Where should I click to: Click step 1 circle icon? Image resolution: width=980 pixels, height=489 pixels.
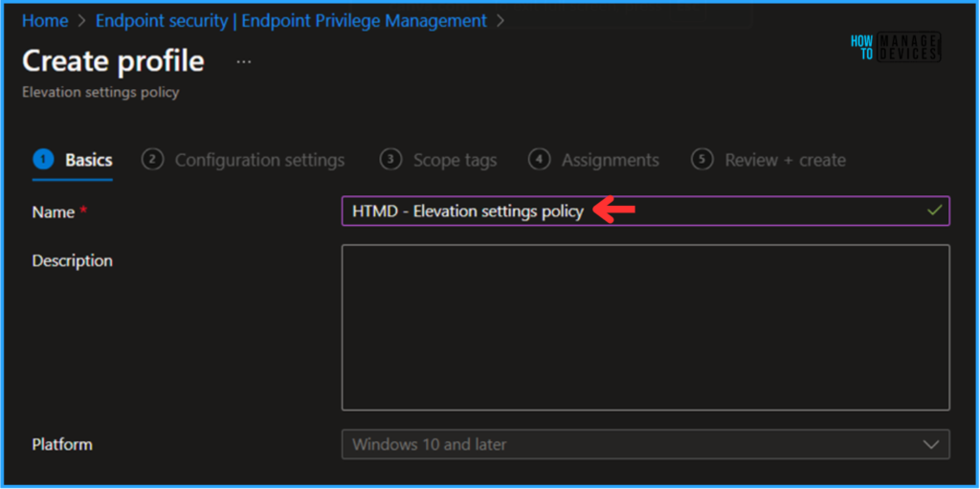click(43, 160)
